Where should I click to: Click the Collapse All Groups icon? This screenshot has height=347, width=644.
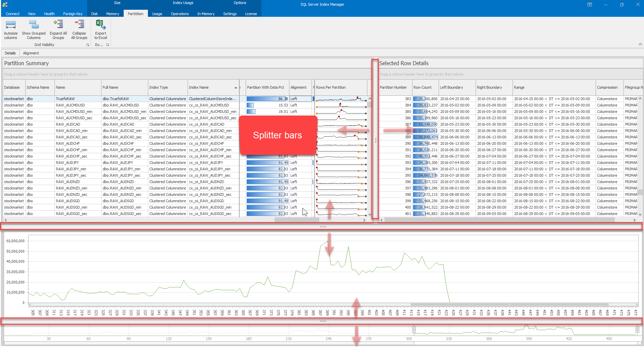[79, 25]
